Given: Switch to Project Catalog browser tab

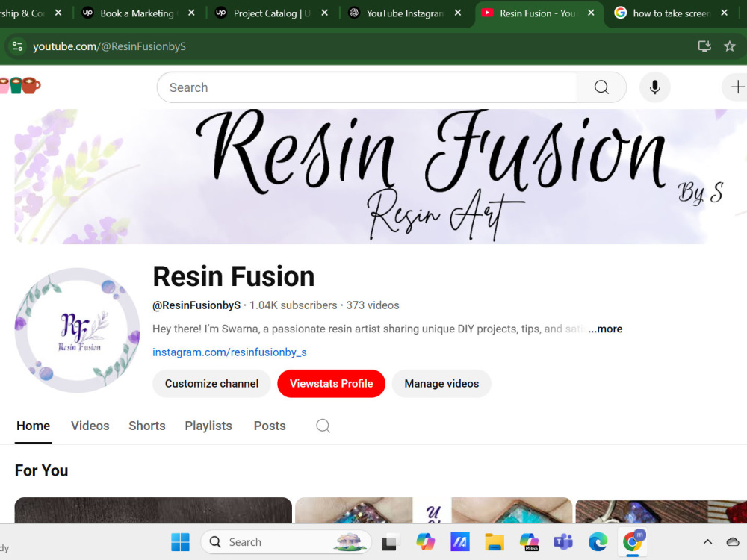Looking at the screenshot, I should (272, 13).
